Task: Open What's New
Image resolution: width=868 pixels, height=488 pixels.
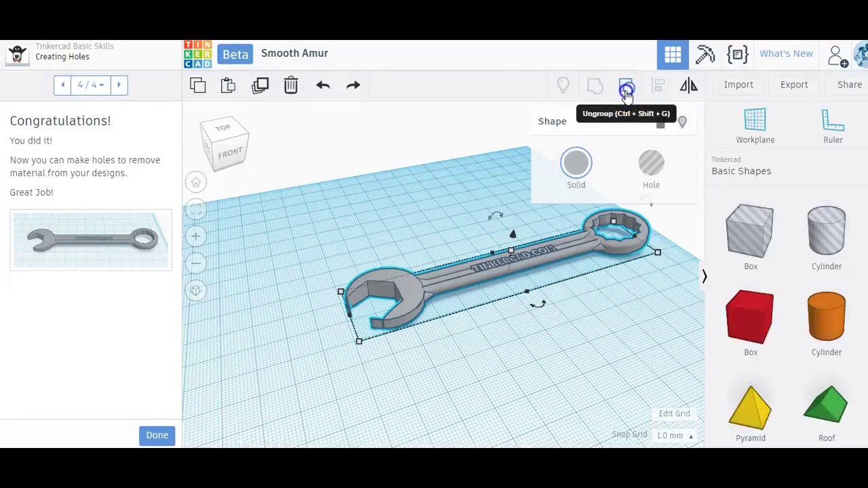Action: [x=786, y=54]
